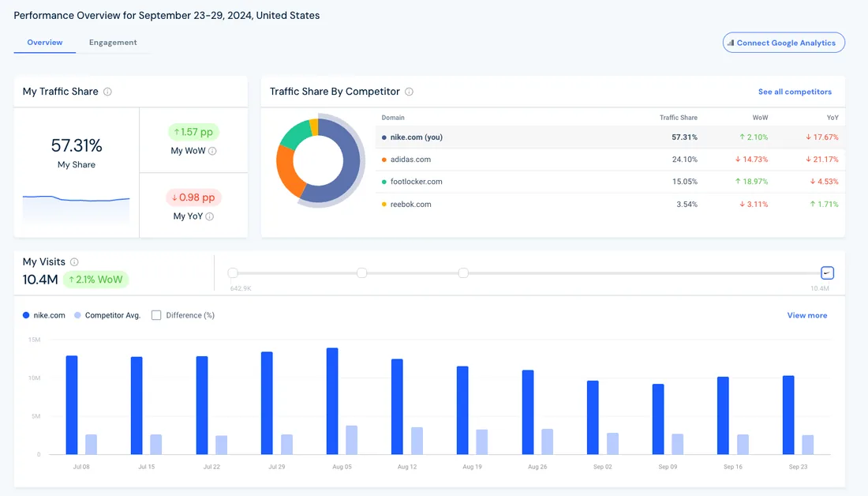Click the leftmost slider handle near 642.9K
The width and height of the screenshot is (868, 496).
[x=233, y=272]
